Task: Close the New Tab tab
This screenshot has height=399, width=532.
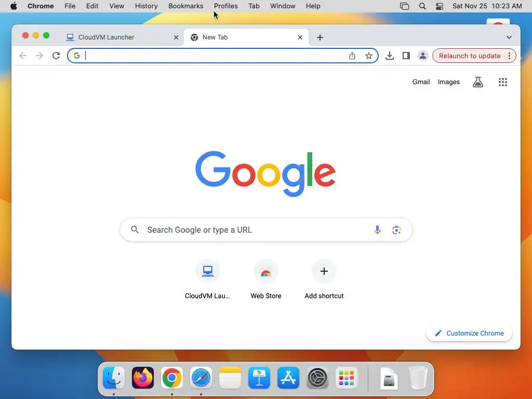Action: [x=300, y=37]
